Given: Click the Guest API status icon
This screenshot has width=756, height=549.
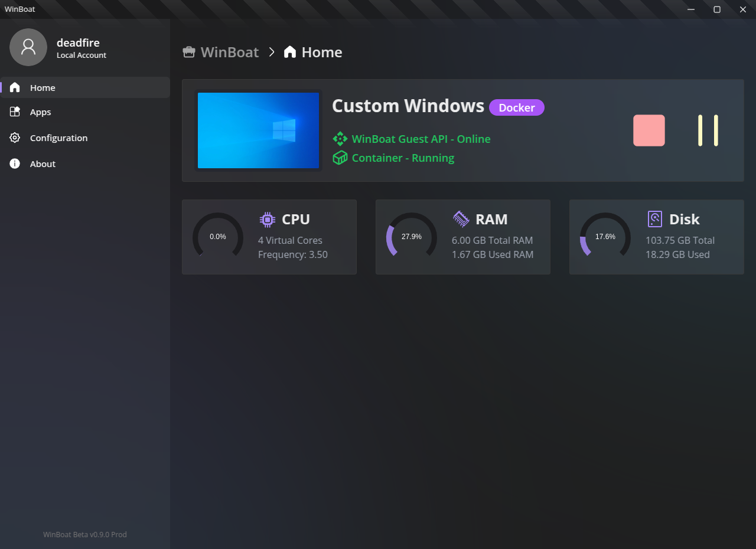Looking at the screenshot, I should coord(340,139).
